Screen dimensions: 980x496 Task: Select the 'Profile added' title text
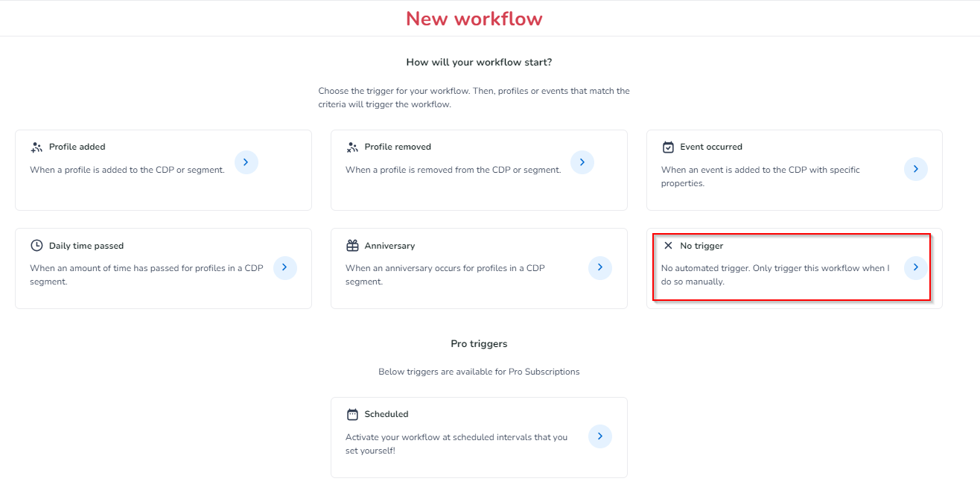[x=77, y=147]
